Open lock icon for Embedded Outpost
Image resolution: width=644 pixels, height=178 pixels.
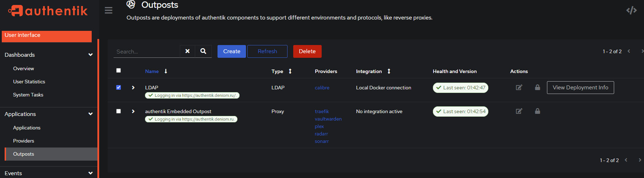click(x=537, y=111)
